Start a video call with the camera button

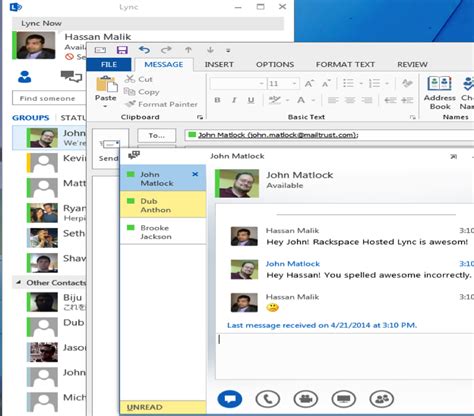coord(306,399)
